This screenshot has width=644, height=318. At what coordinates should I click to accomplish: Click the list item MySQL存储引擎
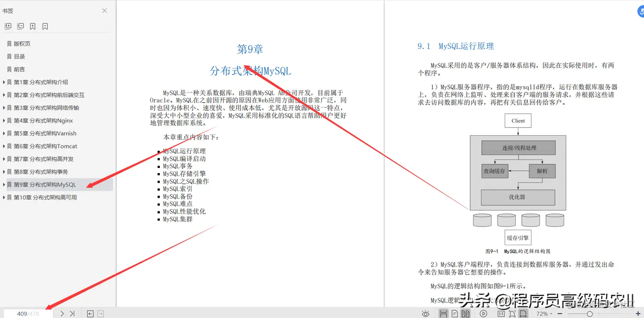click(x=184, y=174)
